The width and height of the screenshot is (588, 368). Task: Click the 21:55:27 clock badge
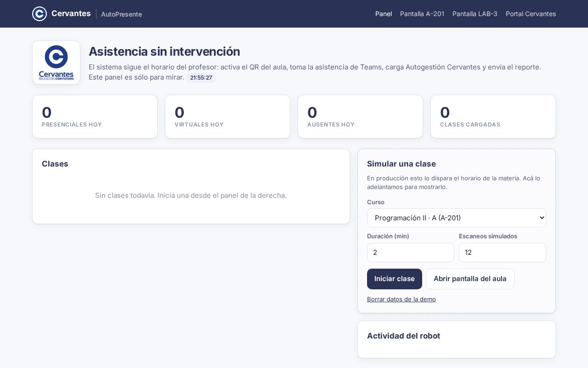click(201, 78)
